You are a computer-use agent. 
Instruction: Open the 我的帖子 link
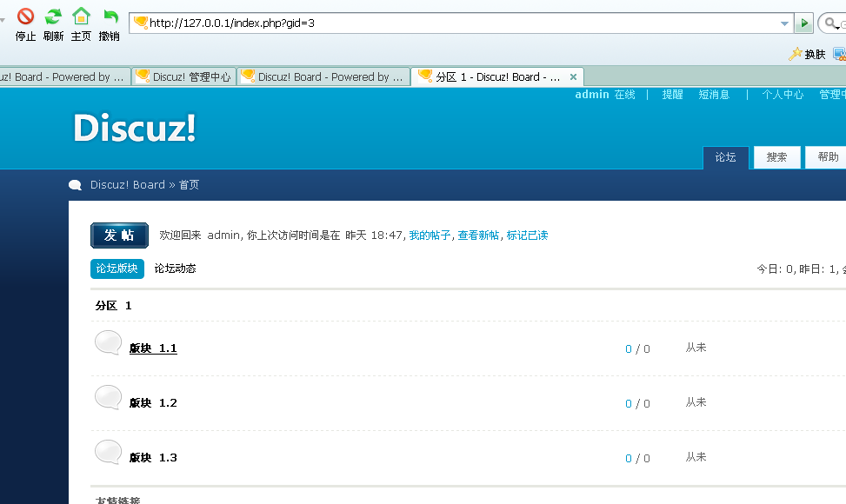tap(430, 235)
